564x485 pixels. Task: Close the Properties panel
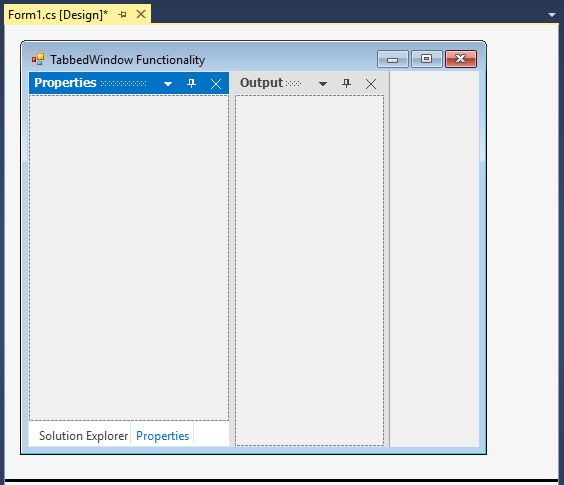[216, 84]
